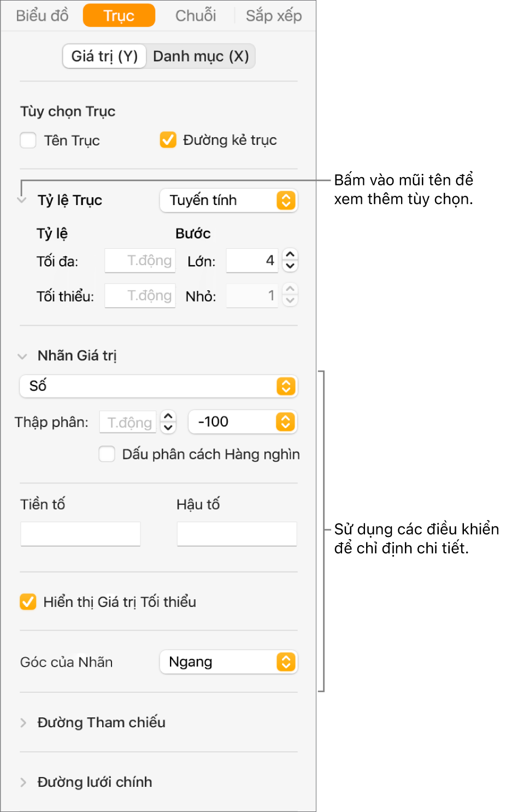Open the Số format dropdown
The image size is (506, 812).
[x=158, y=386]
